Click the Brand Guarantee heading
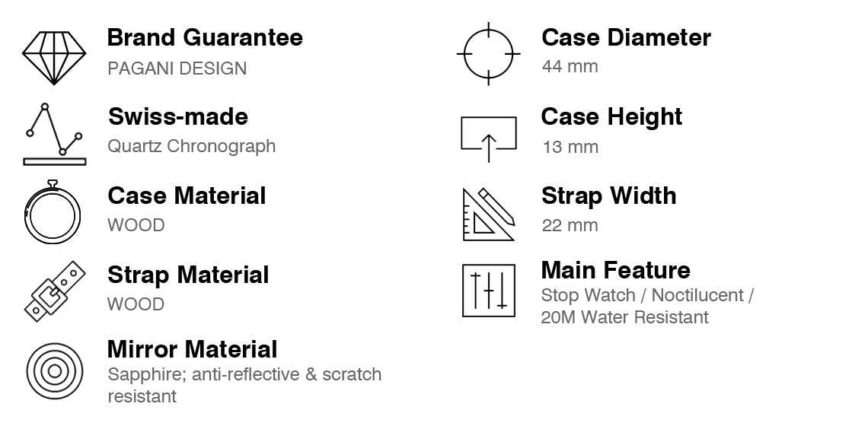 (x=205, y=37)
